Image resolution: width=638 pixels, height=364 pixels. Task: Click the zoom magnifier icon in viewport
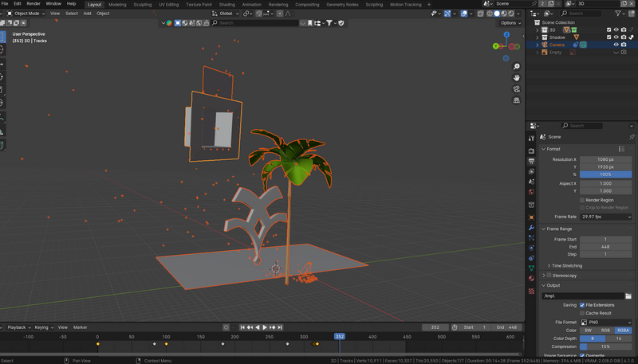coord(518,65)
